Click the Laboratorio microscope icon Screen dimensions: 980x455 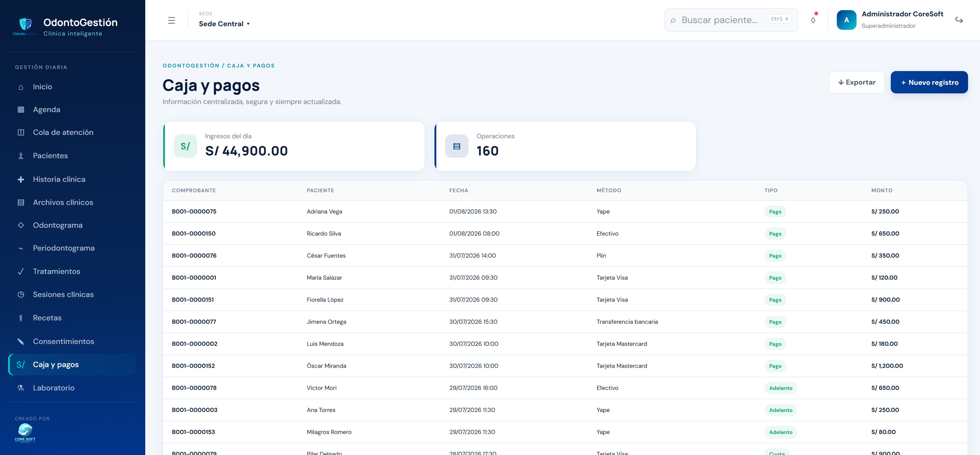21,388
